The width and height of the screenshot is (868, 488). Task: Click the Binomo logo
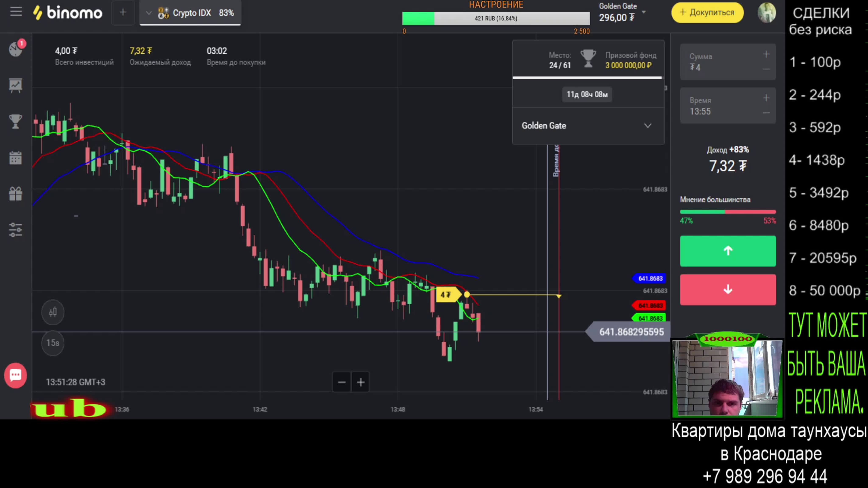[x=67, y=13]
